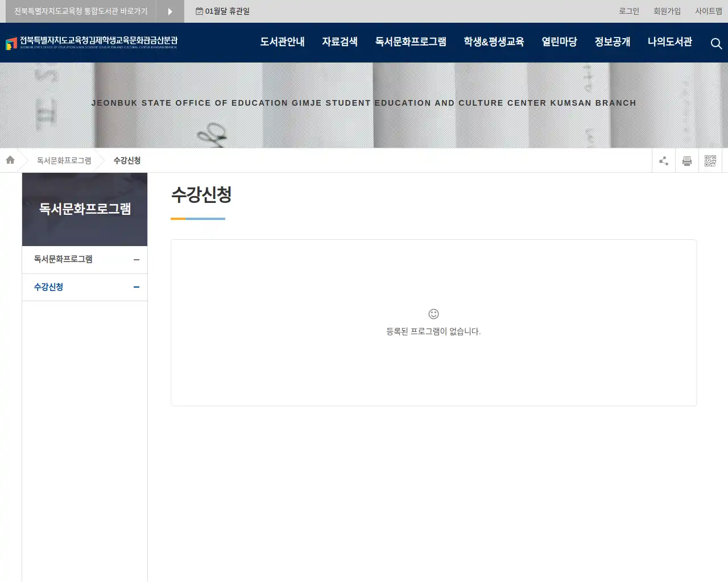Click the 로그인 link
Screen dimensions: 728x582
(x=629, y=11)
